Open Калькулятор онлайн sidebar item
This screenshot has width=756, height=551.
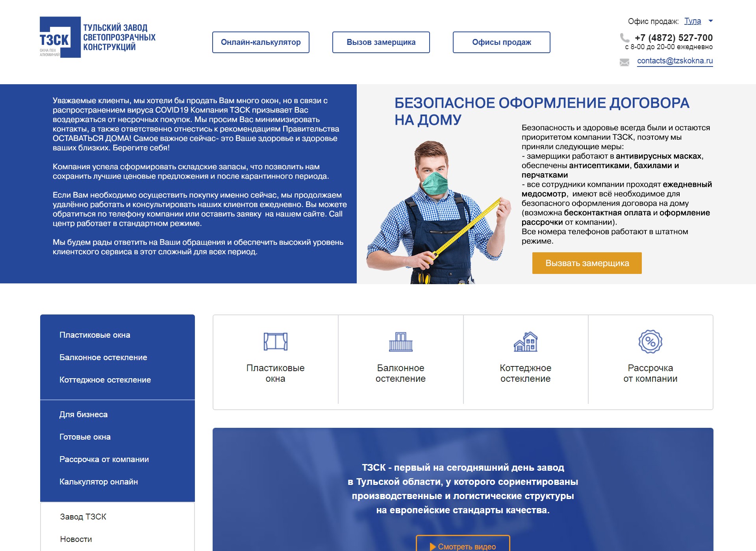pyautogui.click(x=99, y=482)
